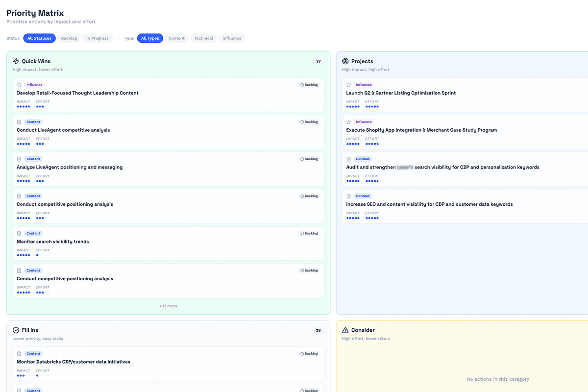Viewport: 588px width, 392px height.
Task: Toggle the Content type filter
Action: 176,38
